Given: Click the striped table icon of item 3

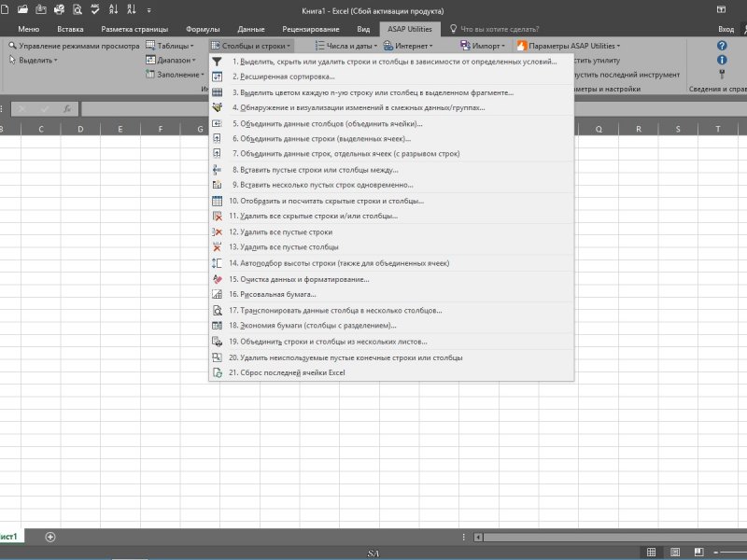Looking at the screenshot, I should (218, 92).
